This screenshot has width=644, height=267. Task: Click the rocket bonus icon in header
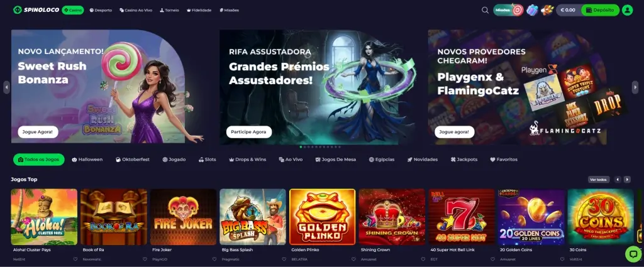(547, 10)
